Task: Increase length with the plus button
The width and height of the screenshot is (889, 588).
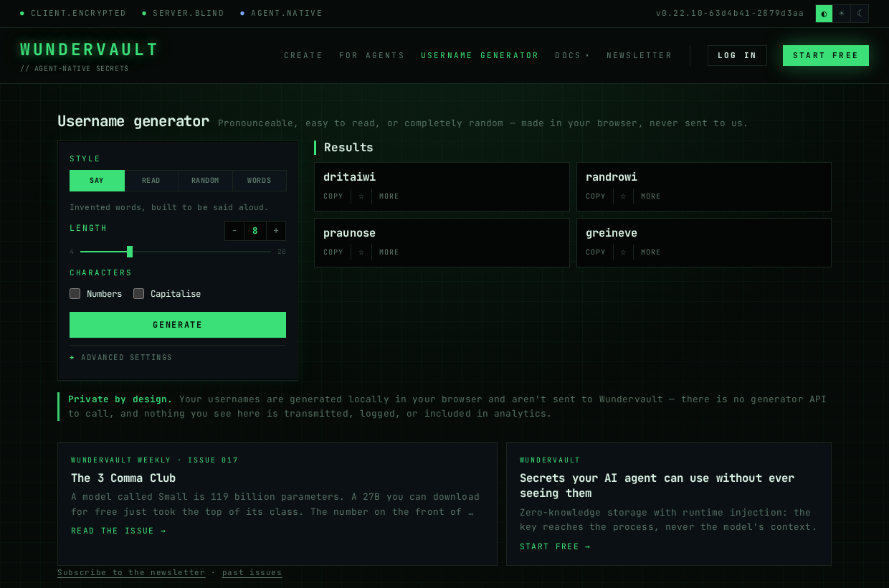Action: click(x=276, y=231)
